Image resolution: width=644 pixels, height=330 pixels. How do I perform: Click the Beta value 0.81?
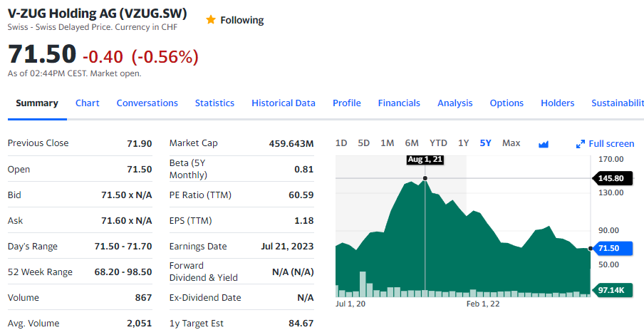tap(304, 170)
